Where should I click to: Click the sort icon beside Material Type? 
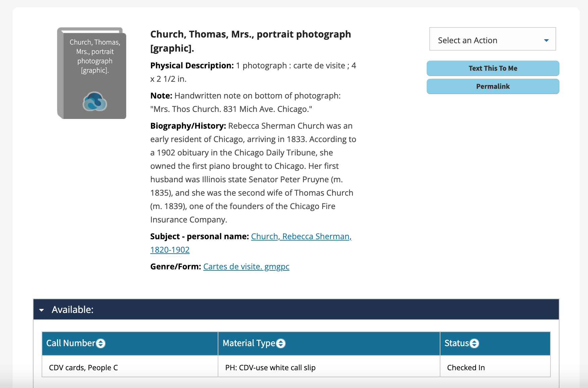point(281,343)
